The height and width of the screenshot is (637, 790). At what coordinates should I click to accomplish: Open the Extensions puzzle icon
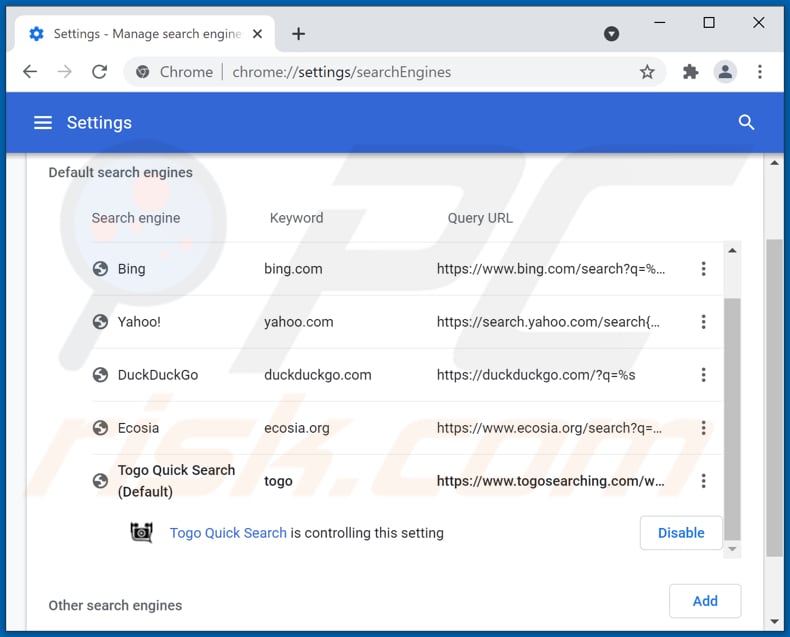point(690,72)
